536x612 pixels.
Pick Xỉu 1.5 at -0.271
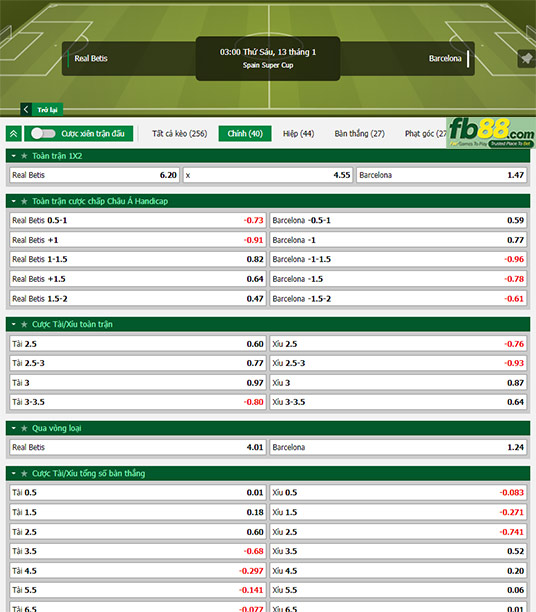point(398,512)
